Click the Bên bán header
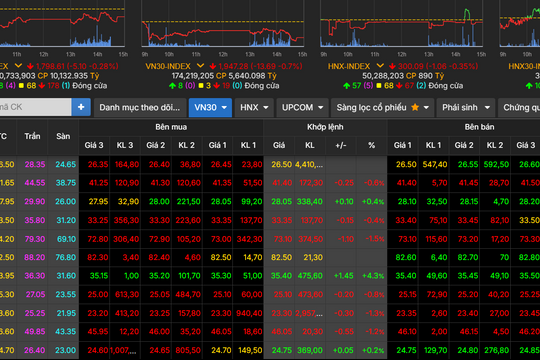 tap(479, 127)
